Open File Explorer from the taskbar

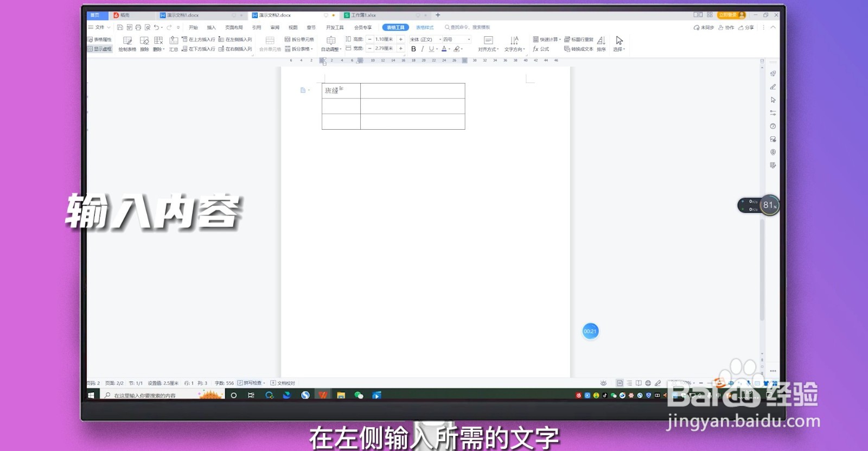click(341, 395)
